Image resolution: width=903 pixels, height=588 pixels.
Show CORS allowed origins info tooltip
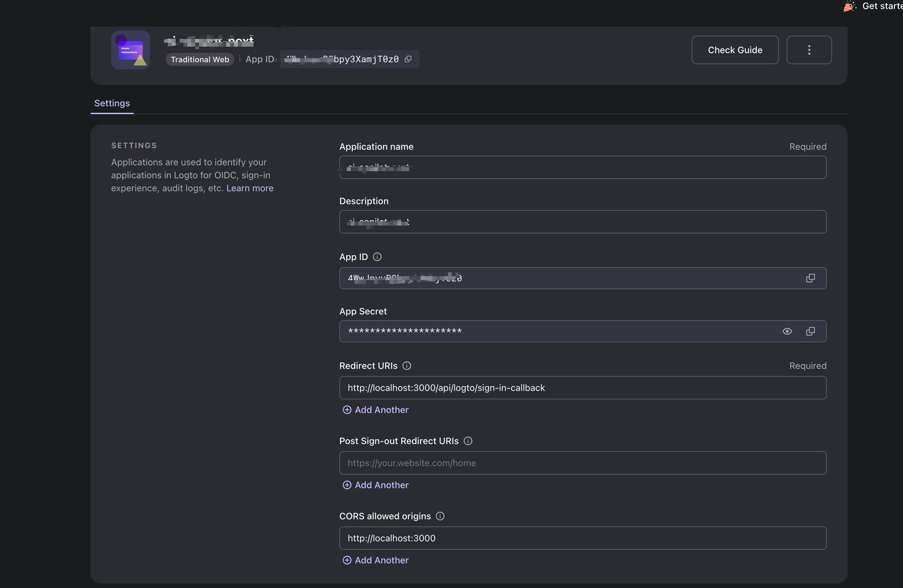coord(440,516)
